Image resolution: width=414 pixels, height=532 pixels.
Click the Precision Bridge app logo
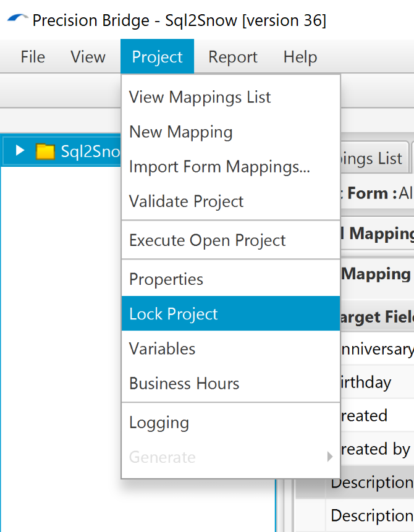[18, 19]
